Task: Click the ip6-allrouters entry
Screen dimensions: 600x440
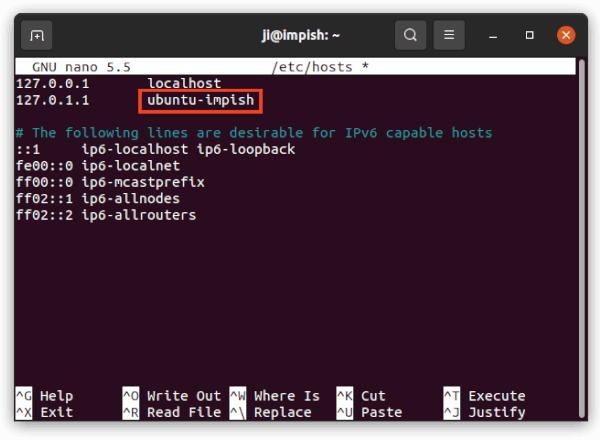Action: (x=139, y=215)
